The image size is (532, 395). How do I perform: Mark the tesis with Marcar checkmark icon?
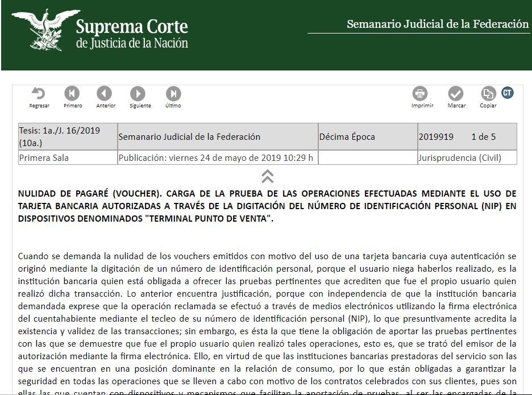click(456, 93)
